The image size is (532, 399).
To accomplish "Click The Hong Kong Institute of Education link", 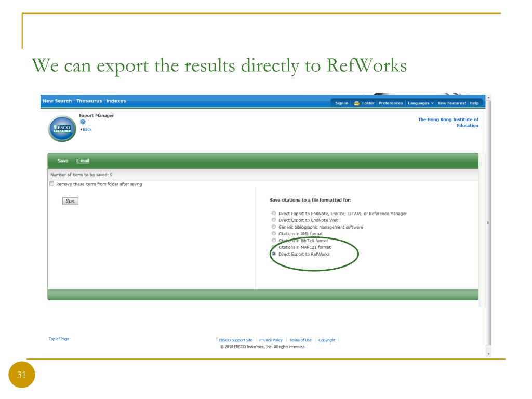I will pyautogui.click(x=448, y=123).
